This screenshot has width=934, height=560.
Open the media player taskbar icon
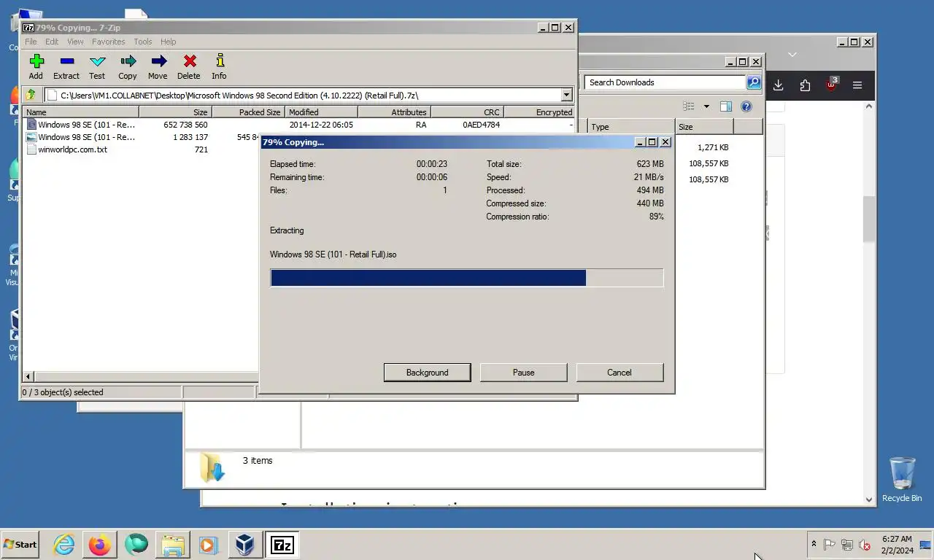208,545
